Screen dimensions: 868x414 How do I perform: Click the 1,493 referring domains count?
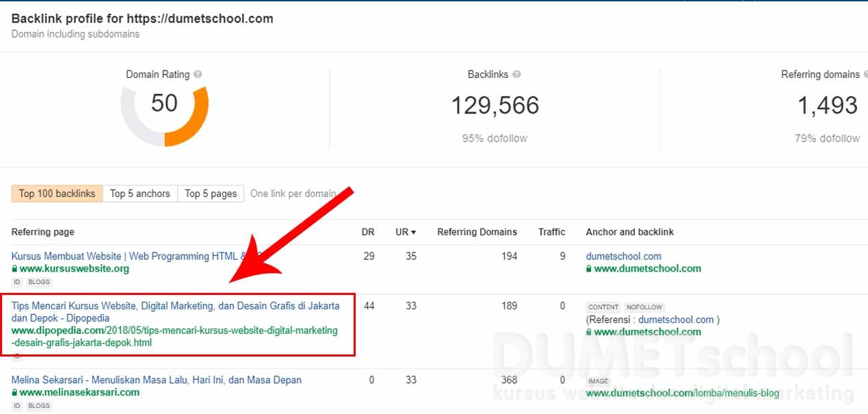coord(827,105)
